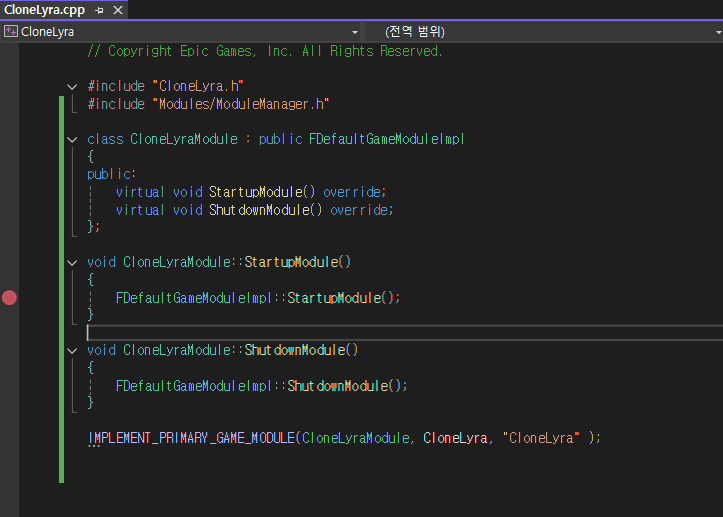Viewport: 723px width, 517px height.
Task: Open the (전역 범위) scope dropdown
Action: tap(718, 32)
